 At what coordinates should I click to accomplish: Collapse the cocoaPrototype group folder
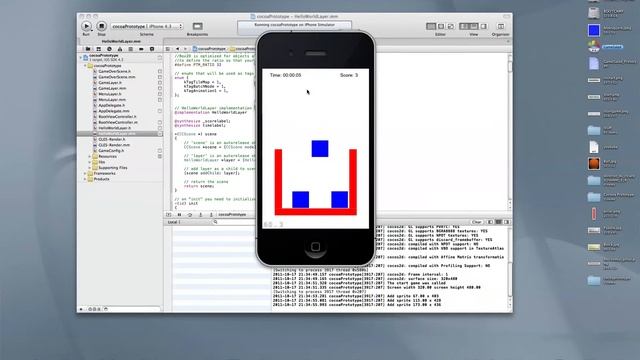[85, 66]
